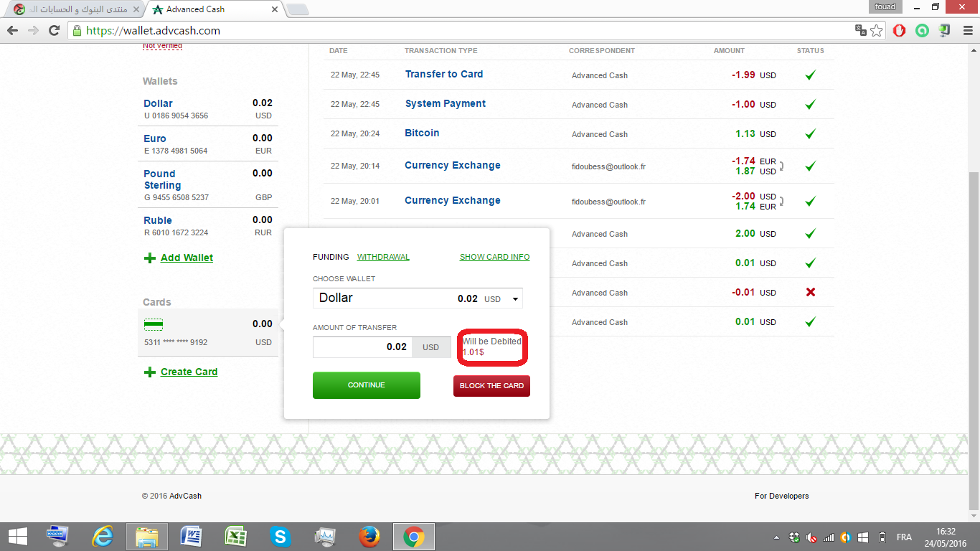Screen dimensions: 980x551
Task: Click the translate page icon in address bar
Action: point(860,30)
